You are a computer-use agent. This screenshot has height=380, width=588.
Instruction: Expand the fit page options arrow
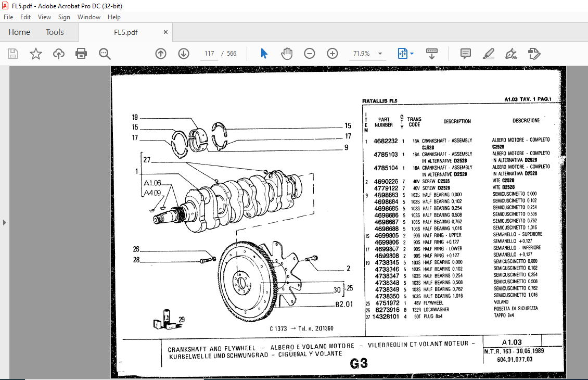pyautogui.click(x=412, y=54)
